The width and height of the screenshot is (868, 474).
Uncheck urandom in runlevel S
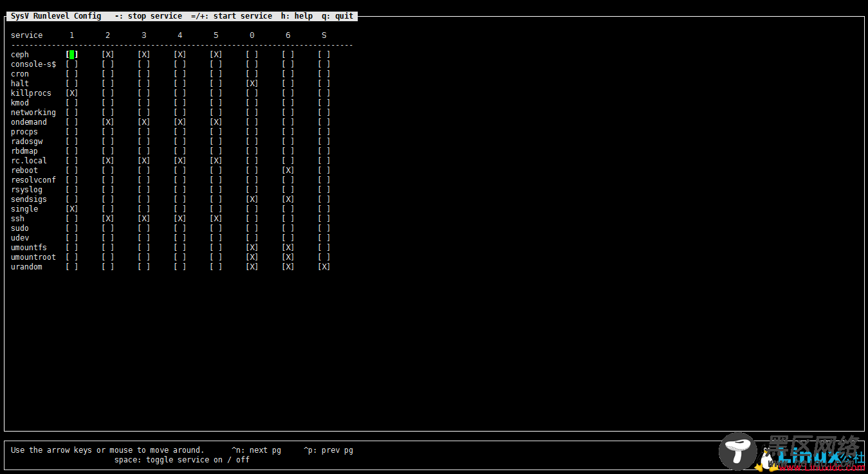click(x=324, y=267)
